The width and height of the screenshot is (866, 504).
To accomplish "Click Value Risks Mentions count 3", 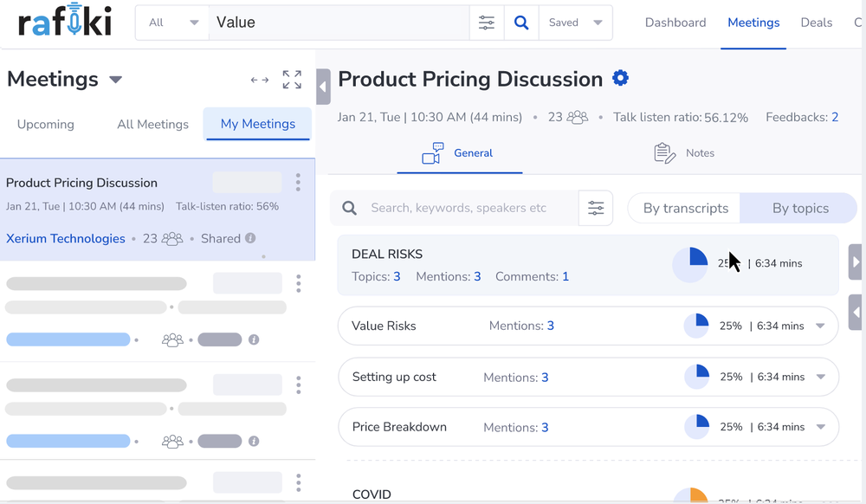I will pos(550,326).
